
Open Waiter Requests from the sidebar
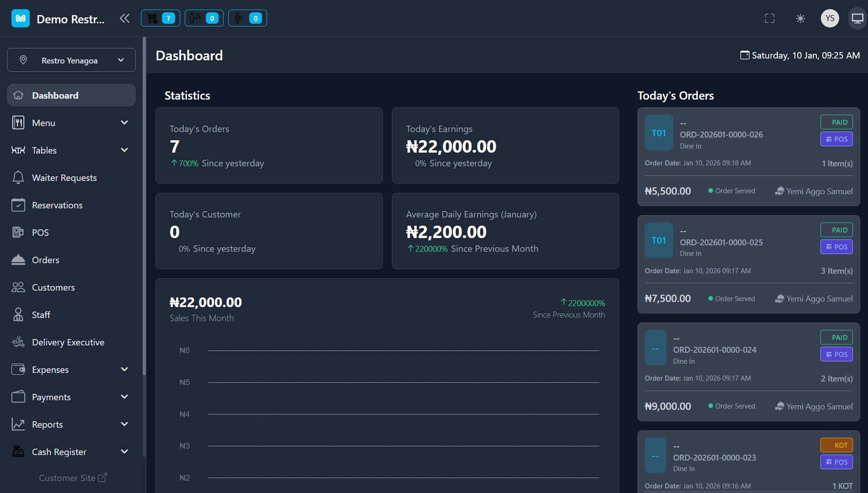point(64,178)
